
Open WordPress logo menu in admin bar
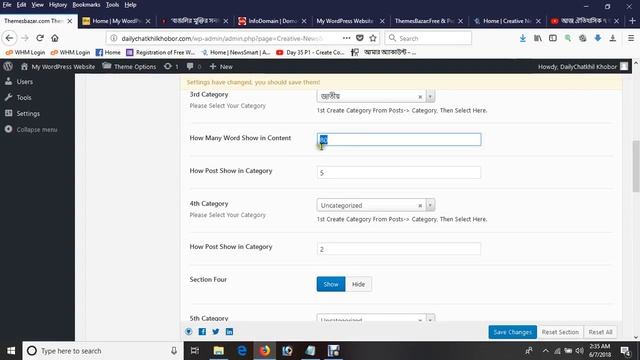click(8, 66)
